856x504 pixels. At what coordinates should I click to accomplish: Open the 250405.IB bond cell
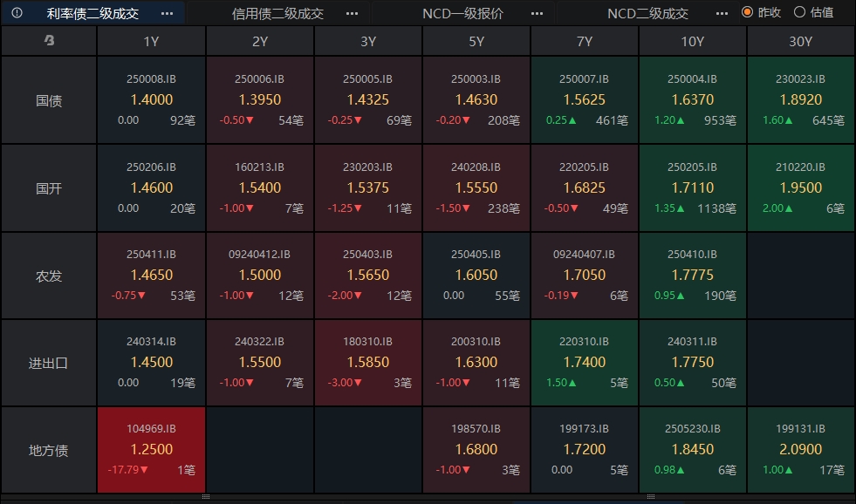coord(476,276)
